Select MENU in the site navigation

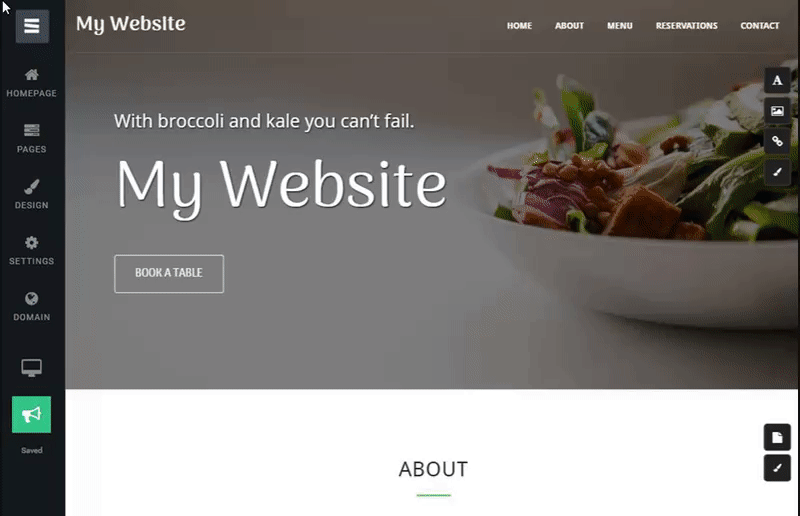coord(620,26)
